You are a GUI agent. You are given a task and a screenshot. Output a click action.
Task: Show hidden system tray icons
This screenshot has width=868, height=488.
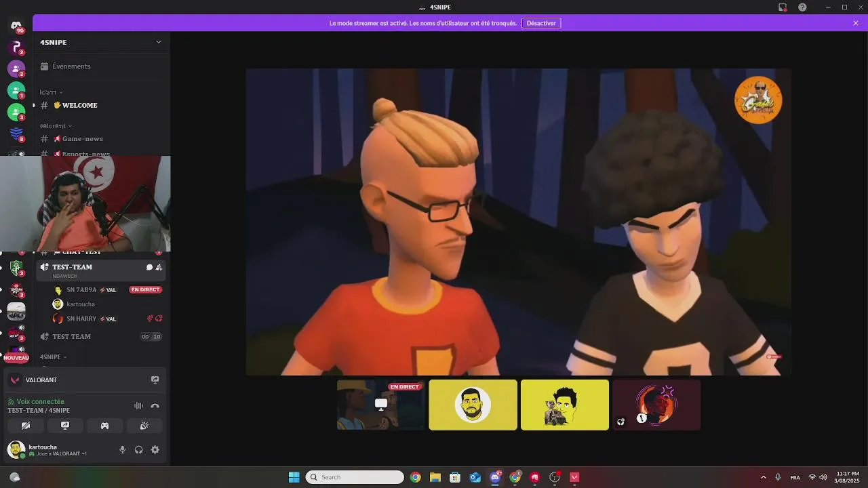[763, 477]
